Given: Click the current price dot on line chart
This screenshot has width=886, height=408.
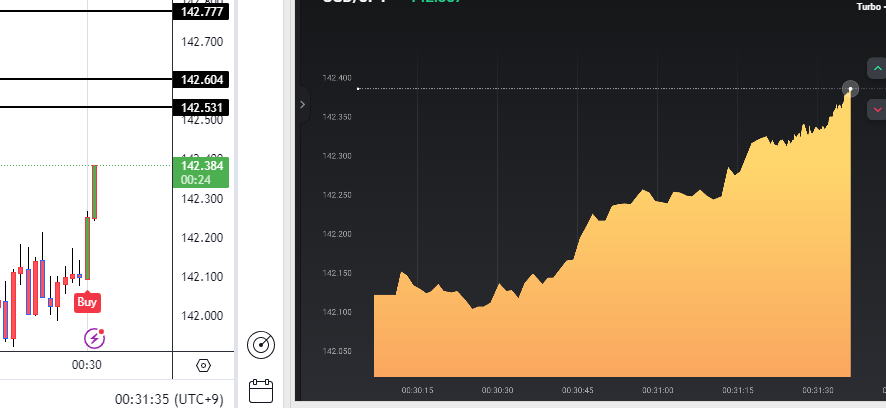Looking at the screenshot, I should 850,89.
